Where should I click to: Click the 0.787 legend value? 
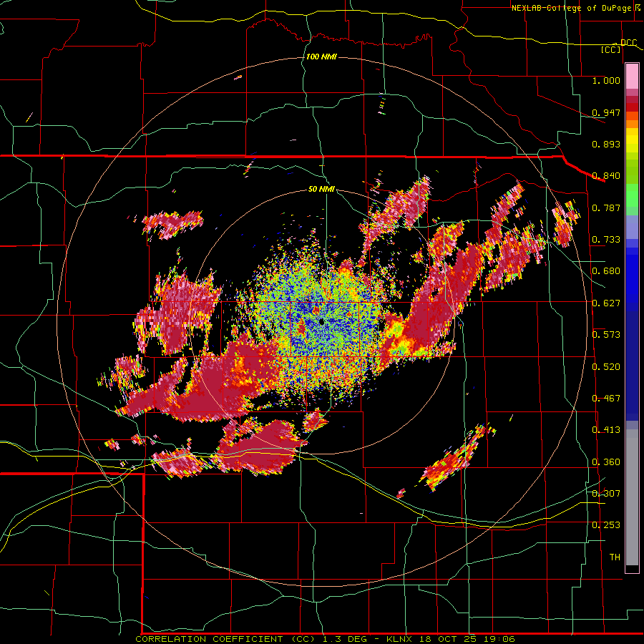[x=606, y=208]
